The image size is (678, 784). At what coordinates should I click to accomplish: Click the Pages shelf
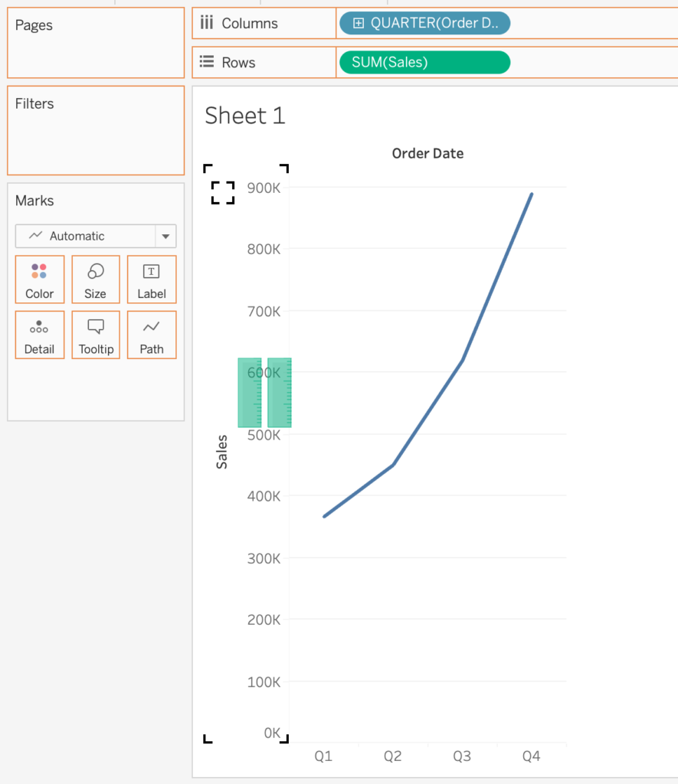click(96, 42)
